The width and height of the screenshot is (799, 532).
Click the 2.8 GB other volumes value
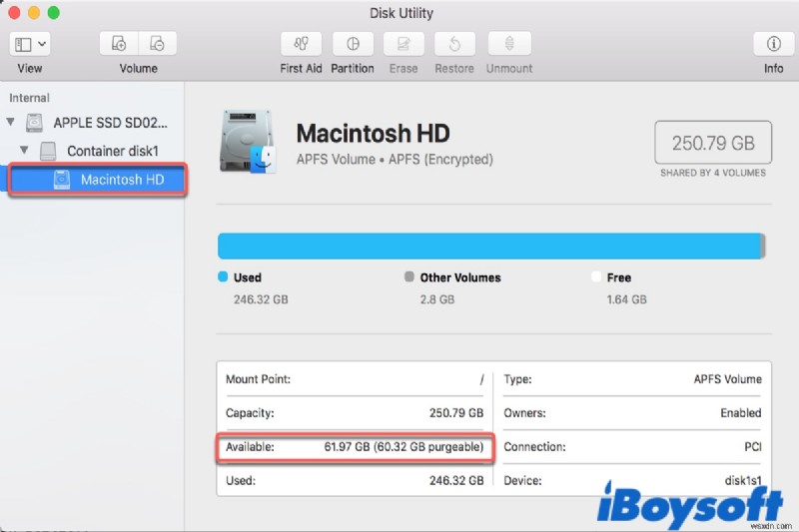[x=437, y=299]
